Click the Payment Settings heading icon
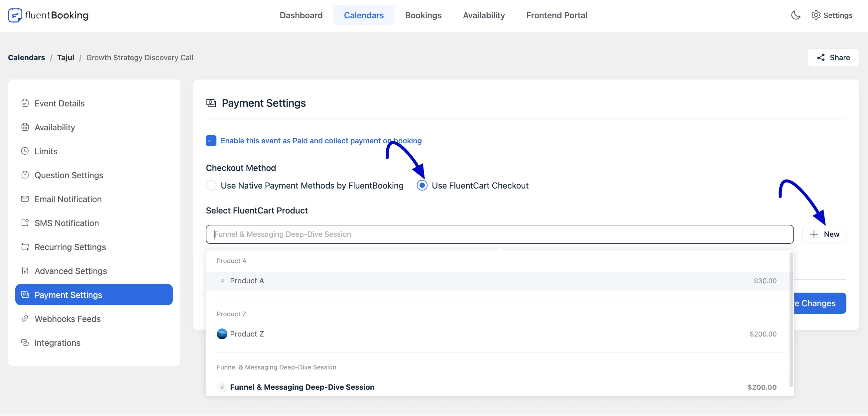Image resolution: width=868 pixels, height=416 pixels. (x=211, y=103)
